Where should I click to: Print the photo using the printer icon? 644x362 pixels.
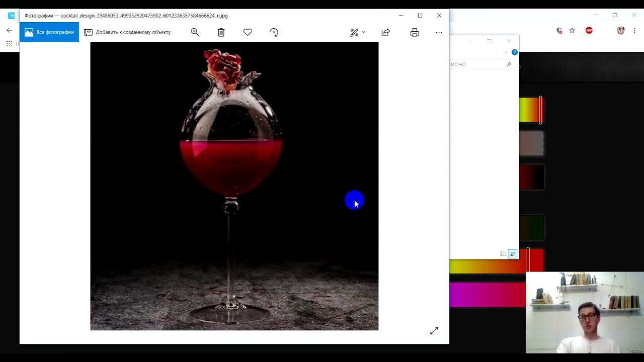click(x=415, y=32)
